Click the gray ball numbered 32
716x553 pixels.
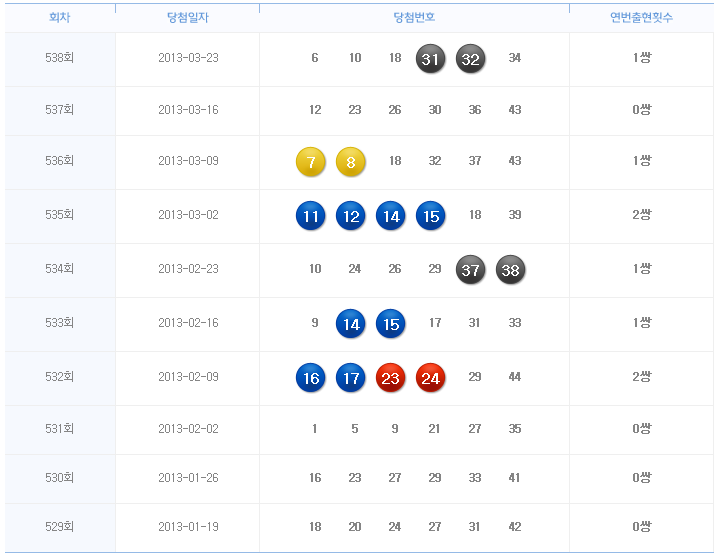click(x=470, y=59)
